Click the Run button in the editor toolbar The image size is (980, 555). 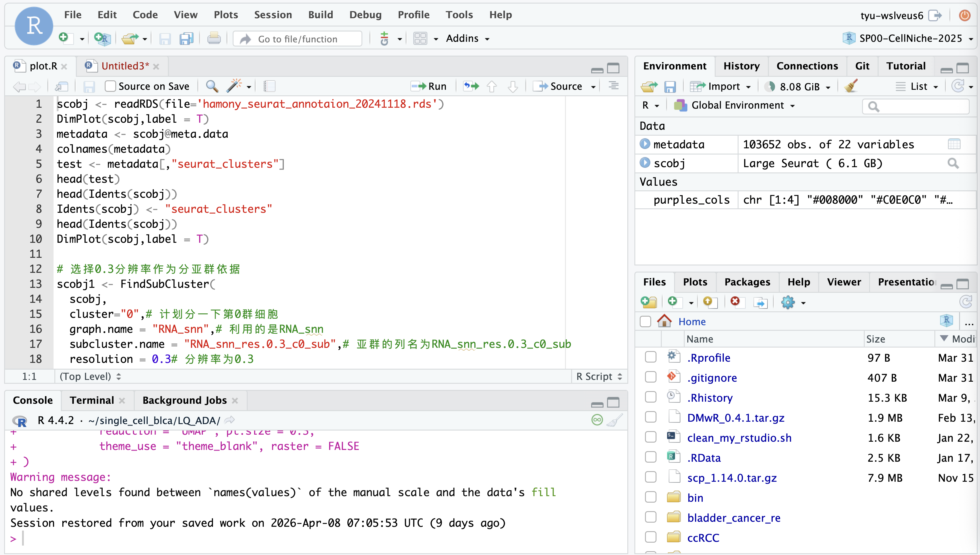[429, 87]
